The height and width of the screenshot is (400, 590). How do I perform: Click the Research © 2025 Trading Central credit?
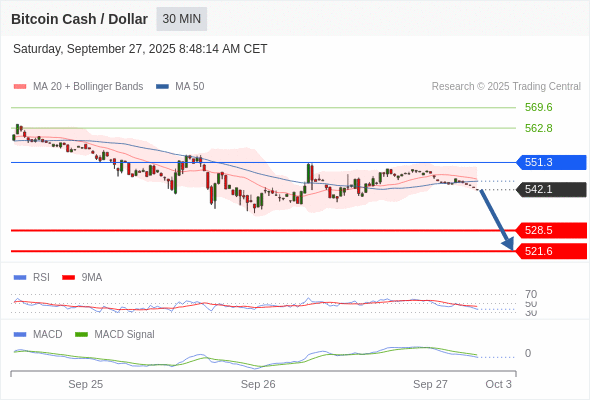point(506,87)
